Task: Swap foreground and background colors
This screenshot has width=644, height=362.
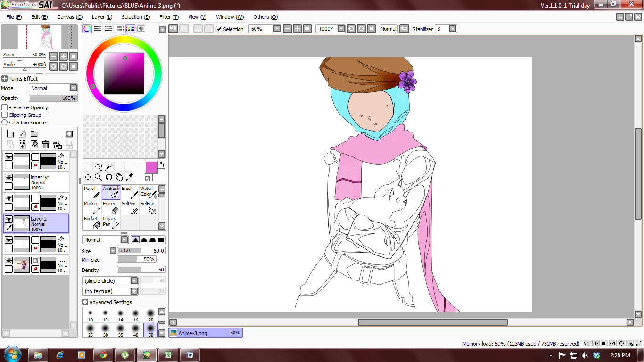Action: (x=162, y=164)
